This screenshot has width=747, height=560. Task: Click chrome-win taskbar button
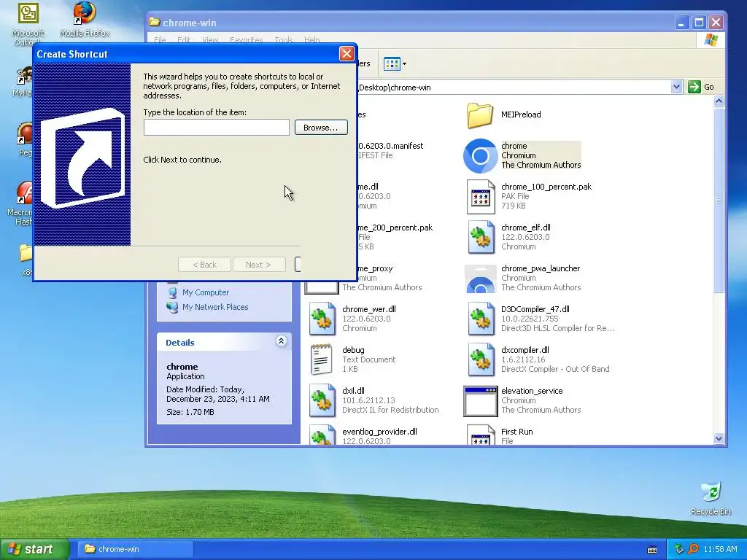click(135, 549)
